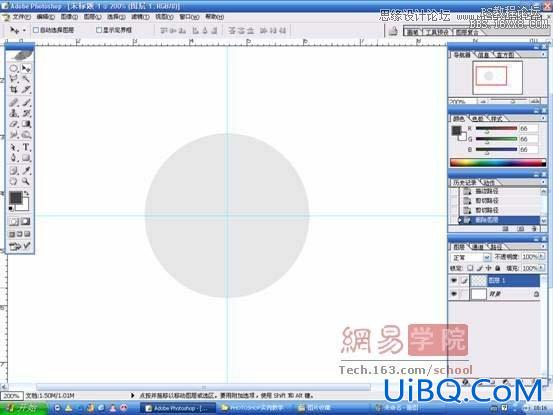Select the Eraser tool
Viewport: 553px width, 415px height.
click(14, 124)
